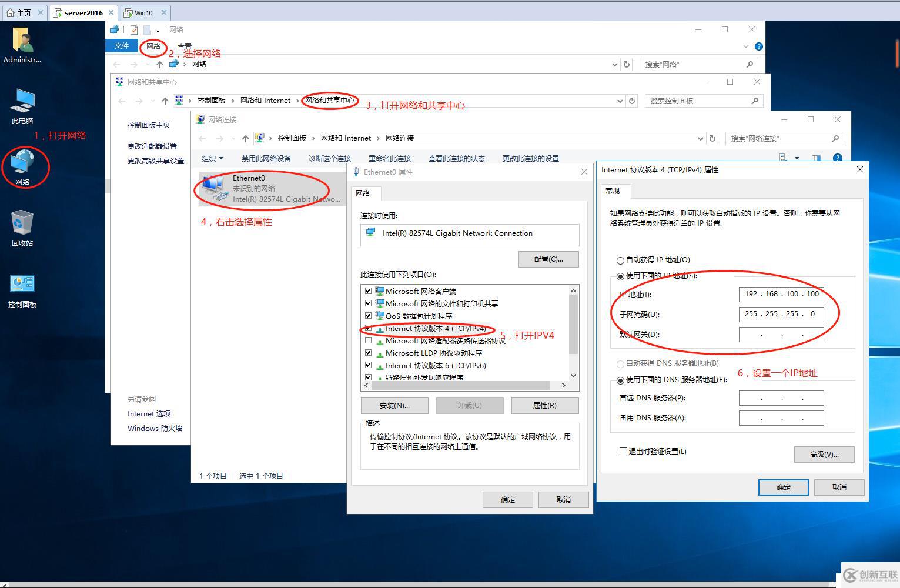900x588 pixels.
Task: Click change view icon in 网络连接 toolbar
Action: click(x=784, y=158)
